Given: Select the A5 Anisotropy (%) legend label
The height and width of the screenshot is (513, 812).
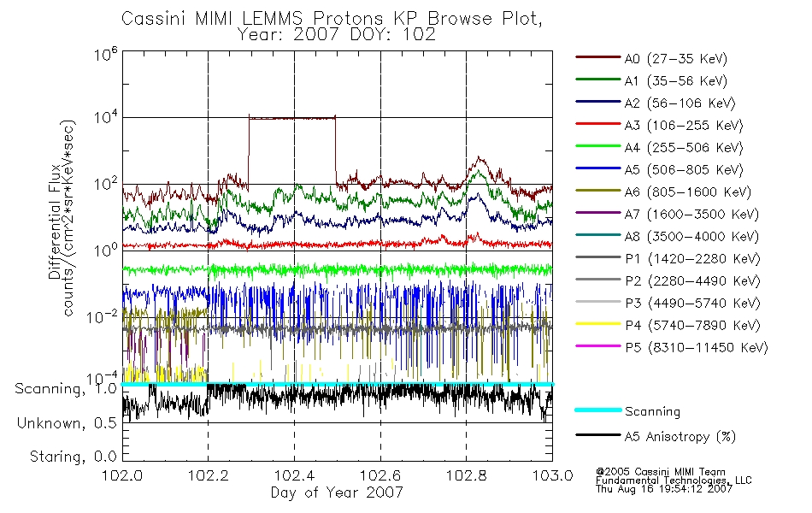Looking at the screenshot, I should pyautogui.click(x=680, y=436).
